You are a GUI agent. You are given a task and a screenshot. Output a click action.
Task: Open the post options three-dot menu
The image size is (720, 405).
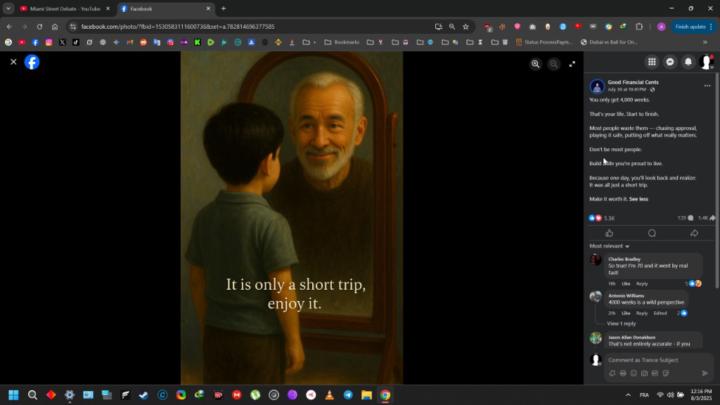(x=707, y=86)
